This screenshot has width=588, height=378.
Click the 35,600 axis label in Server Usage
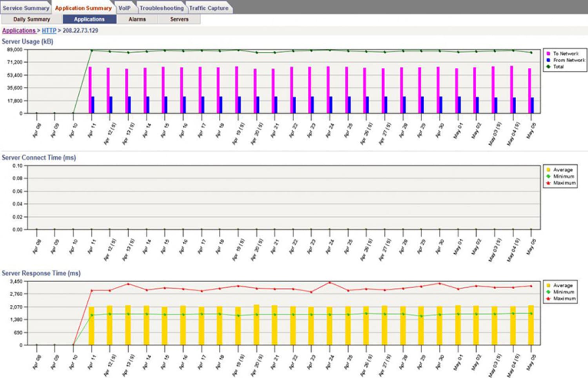15,88
